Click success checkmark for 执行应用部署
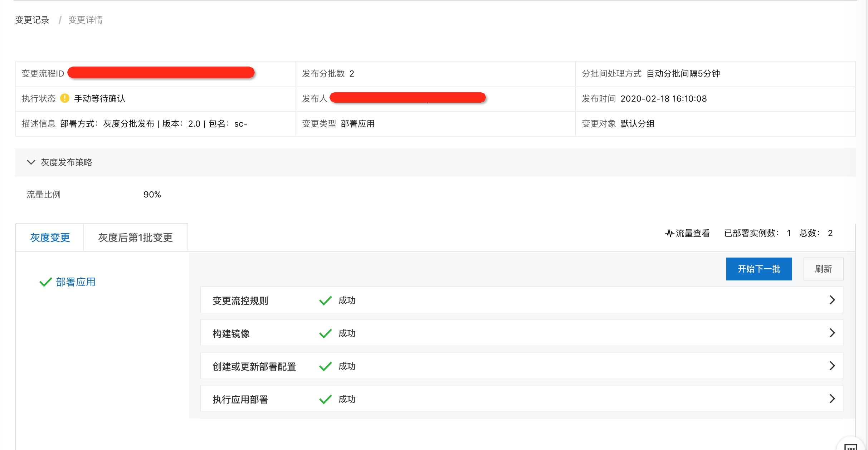The height and width of the screenshot is (450, 868). 325,399
